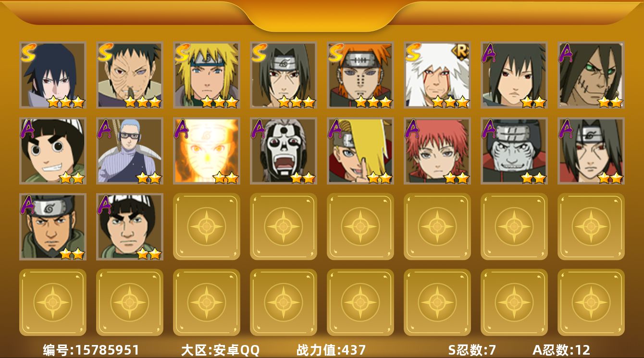The width and height of the screenshot is (644, 358).
Task: Click the first empty gold compass slot
Action: coord(207,227)
